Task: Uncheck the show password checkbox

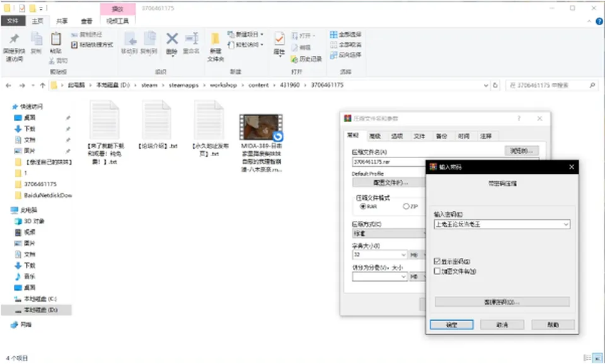Action: tap(437, 261)
